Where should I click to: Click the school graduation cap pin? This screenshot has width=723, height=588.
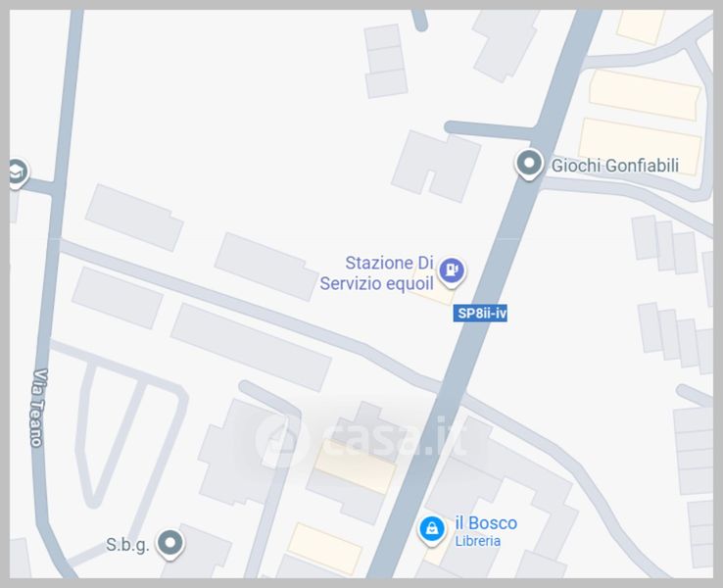[17, 172]
